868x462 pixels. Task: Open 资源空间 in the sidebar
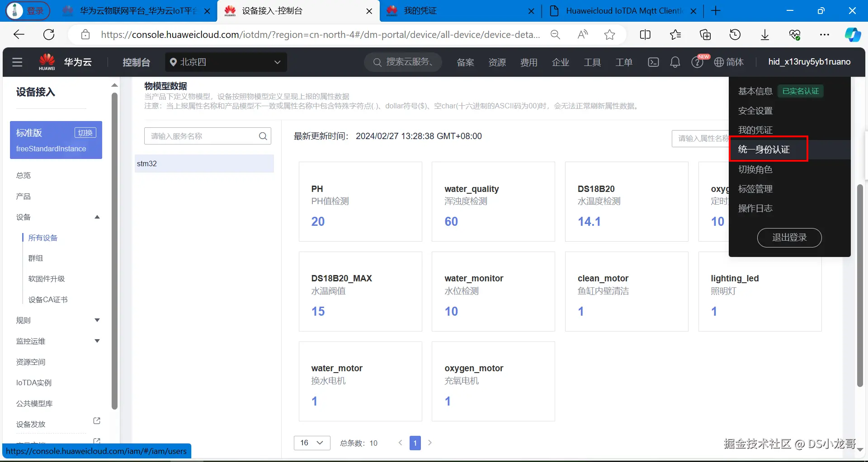(31, 362)
